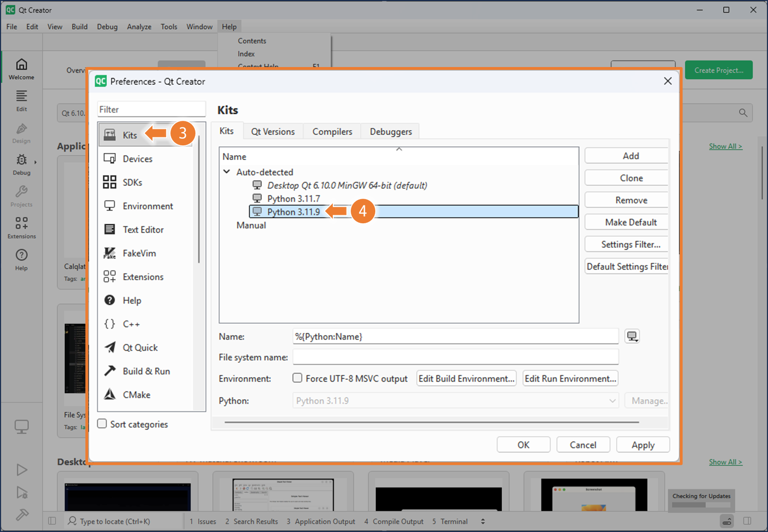The width and height of the screenshot is (768, 532).
Task: Click the Remove button
Action: 626,200
